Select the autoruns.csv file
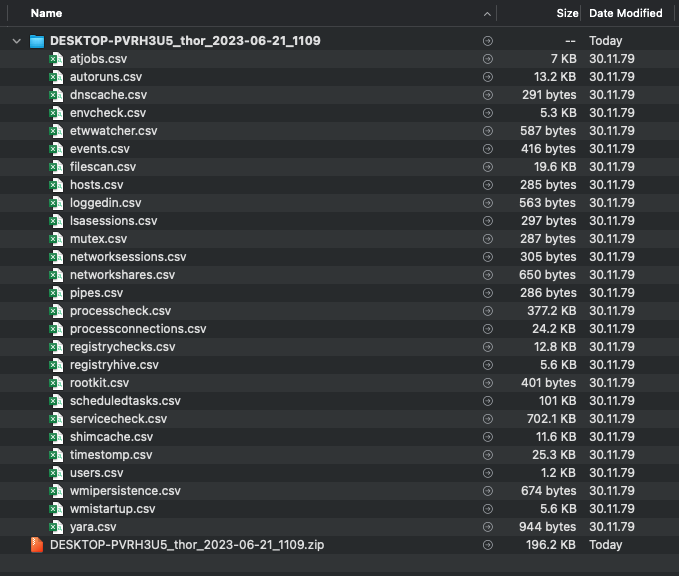This screenshot has width=679, height=576. coord(106,77)
